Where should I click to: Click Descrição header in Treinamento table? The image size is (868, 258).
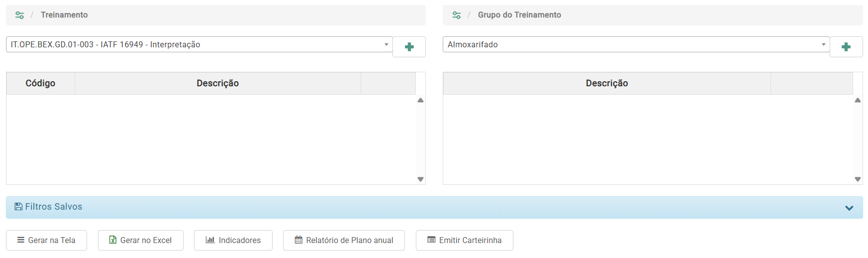[217, 83]
